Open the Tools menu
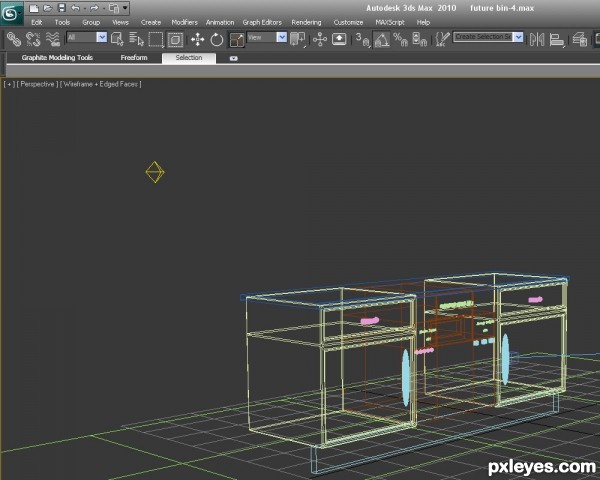The image size is (600, 480). [62, 23]
